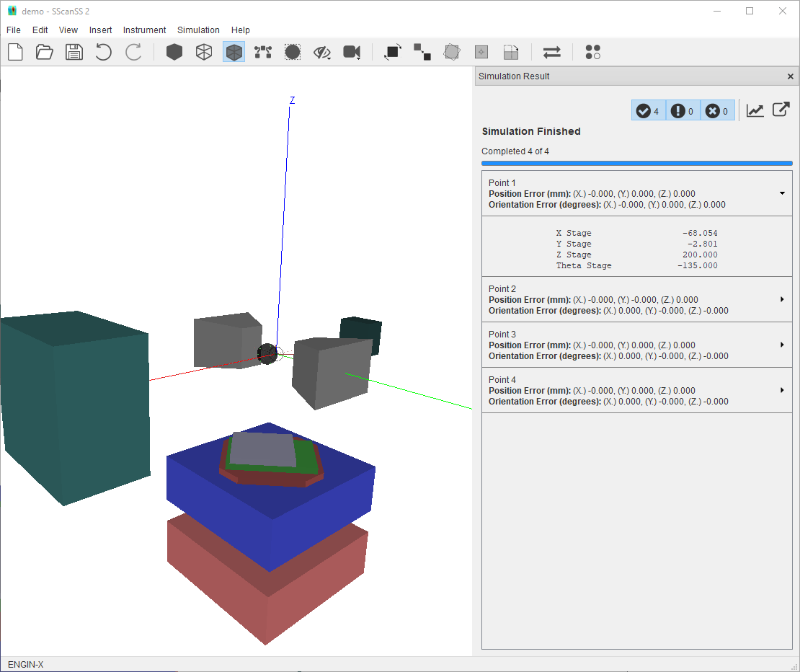Open the View menu
Viewport: 800px width, 672px height.
click(68, 30)
